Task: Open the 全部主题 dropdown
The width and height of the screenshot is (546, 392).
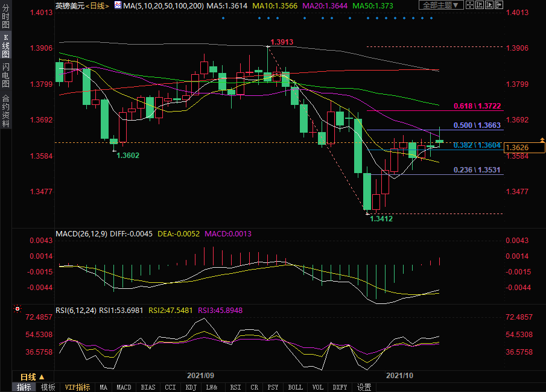Action: tap(440, 5)
